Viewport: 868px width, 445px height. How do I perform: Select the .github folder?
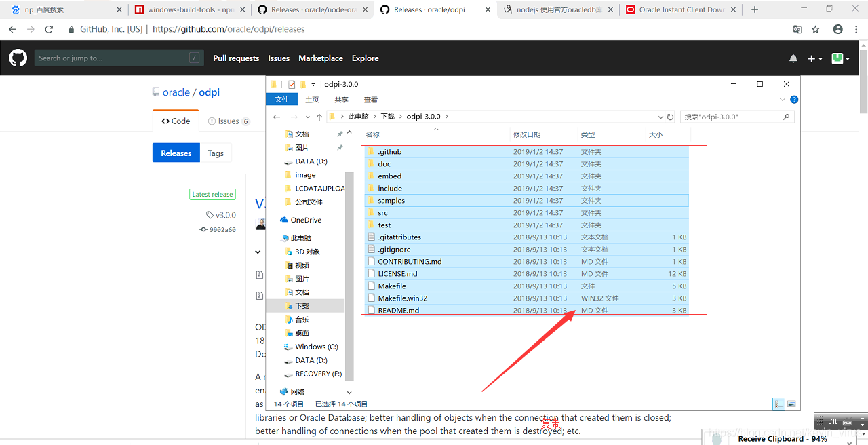pyautogui.click(x=526, y=152)
